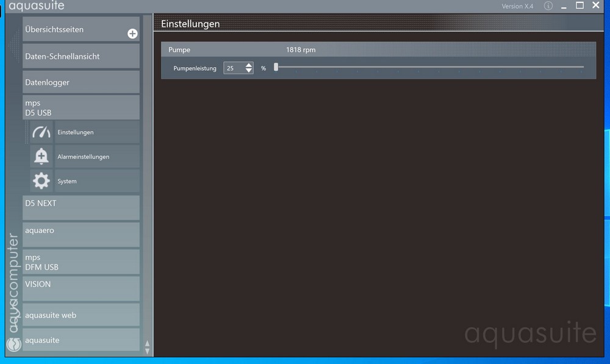Click the speedometer icon for Einstellungen
Viewport: 610px width, 364px height.
tap(41, 132)
